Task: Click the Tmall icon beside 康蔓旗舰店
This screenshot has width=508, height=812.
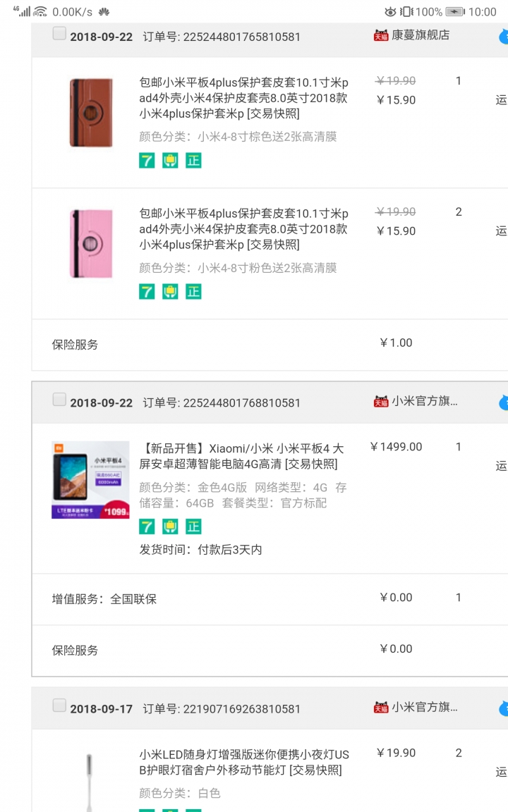Action: click(x=381, y=35)
